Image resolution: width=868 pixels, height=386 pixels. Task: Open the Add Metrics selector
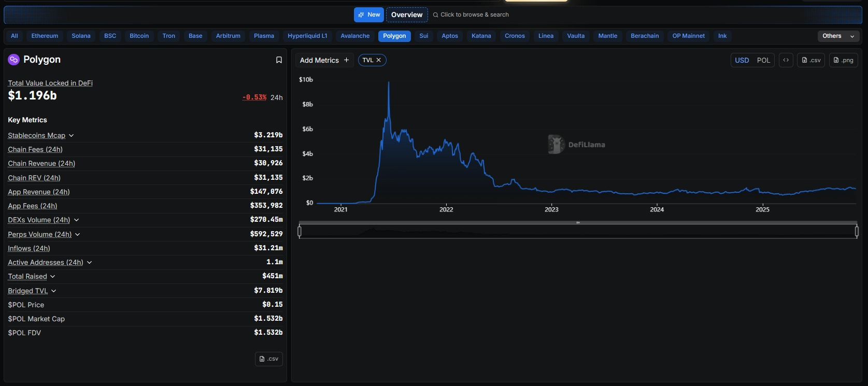point(324,60)
